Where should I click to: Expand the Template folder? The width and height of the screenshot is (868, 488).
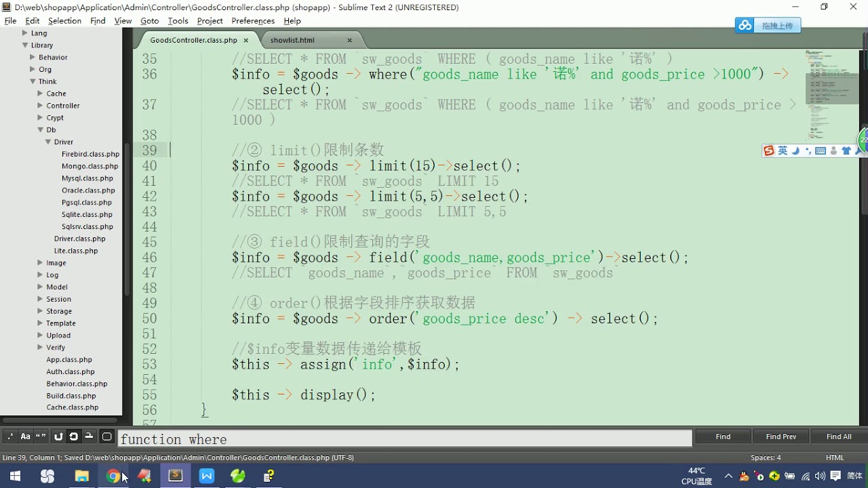40,323
